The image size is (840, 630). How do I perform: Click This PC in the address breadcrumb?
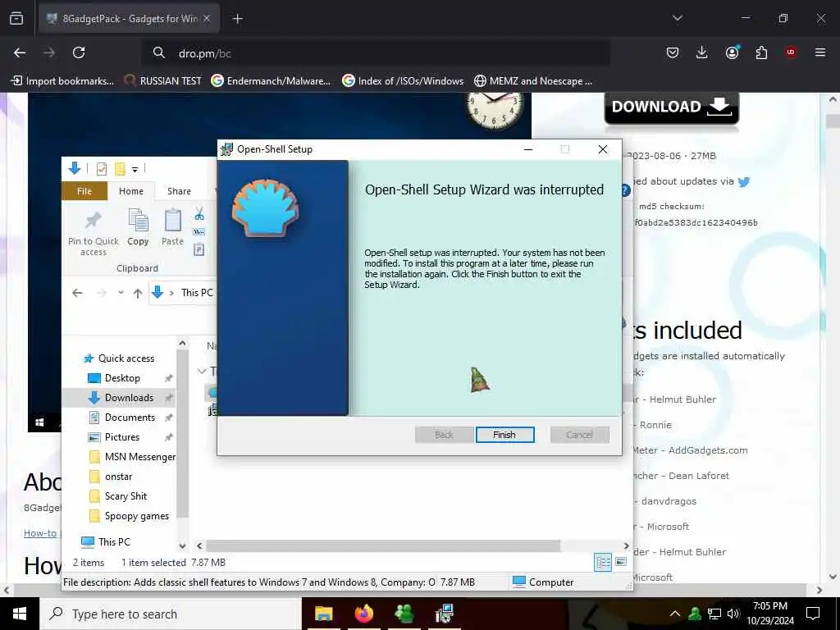click(197, 293)
